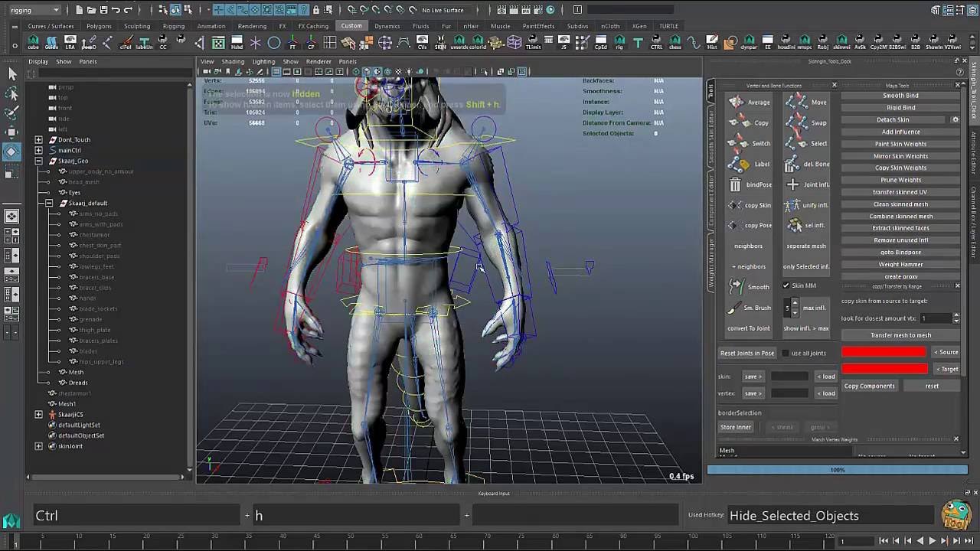The width and height of the screenshot is (980, 551).
Task: Click the LRA shelf icon
Action: (x=70, y=43)
